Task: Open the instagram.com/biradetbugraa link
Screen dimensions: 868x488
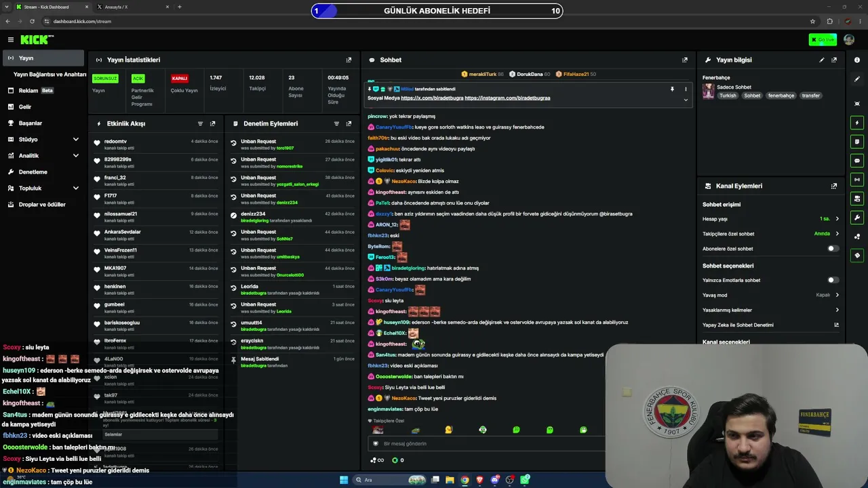Action: coord(507,98)
